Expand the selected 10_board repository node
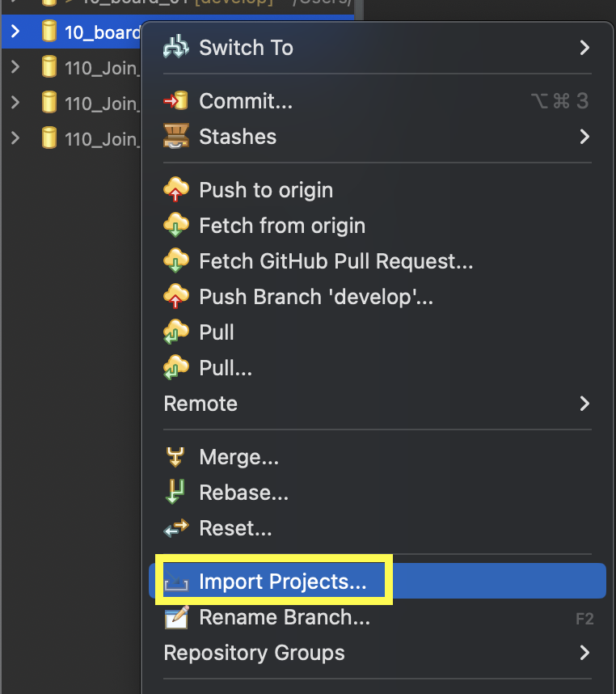 click(15, 32)
